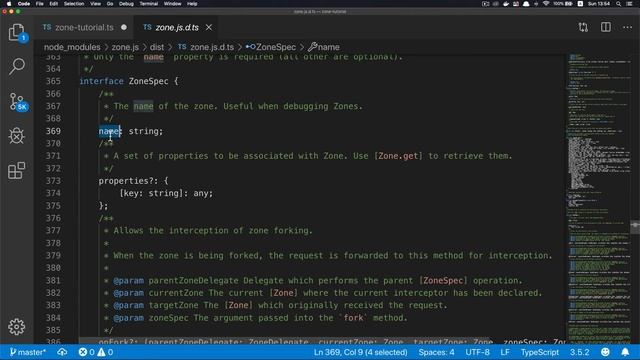This screenshot has height=360, width=640.
Task: Open the Source Control view
Action: click(17, 101)
